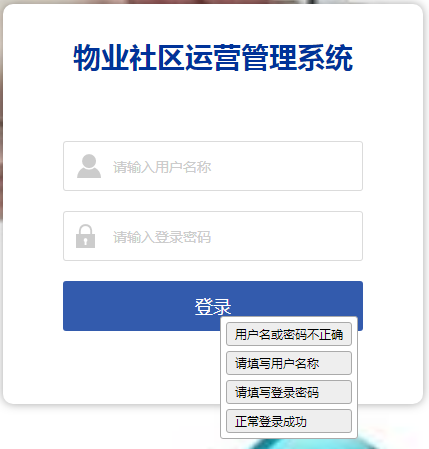Image resolution: width=429 pixels, height=449 pixels.
Task: Click the 请输入登录密码 placeholder text
Action: [162, 237]
